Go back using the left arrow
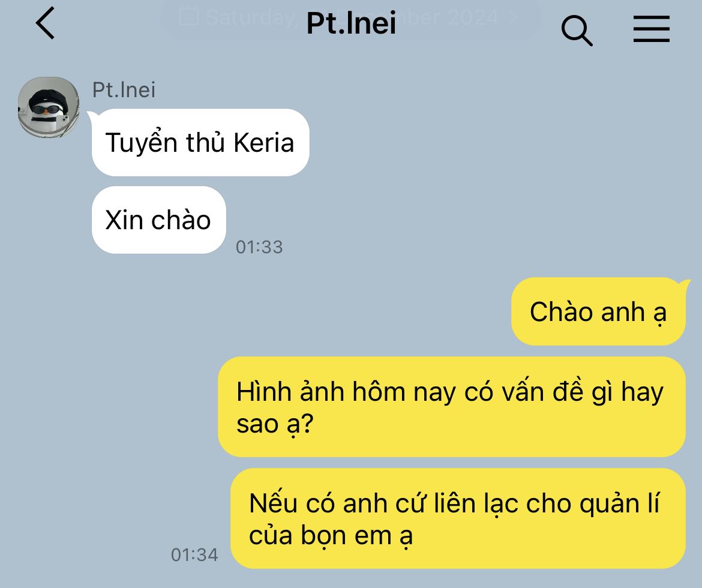This screenshot has width=702, height=588. point(45,23)
